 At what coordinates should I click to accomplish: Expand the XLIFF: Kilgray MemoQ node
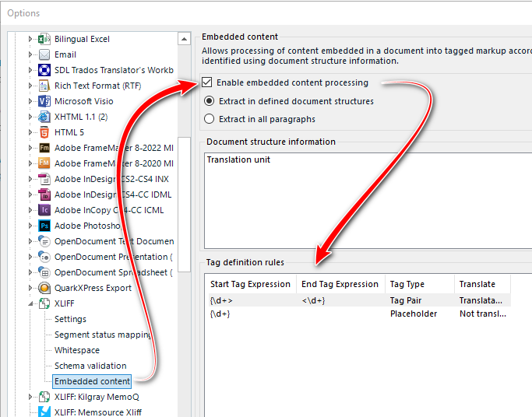30,397
